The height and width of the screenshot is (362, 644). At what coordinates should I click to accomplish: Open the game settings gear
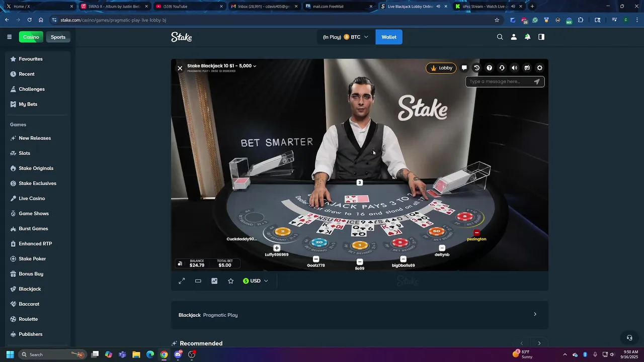[x=540, y=68]
